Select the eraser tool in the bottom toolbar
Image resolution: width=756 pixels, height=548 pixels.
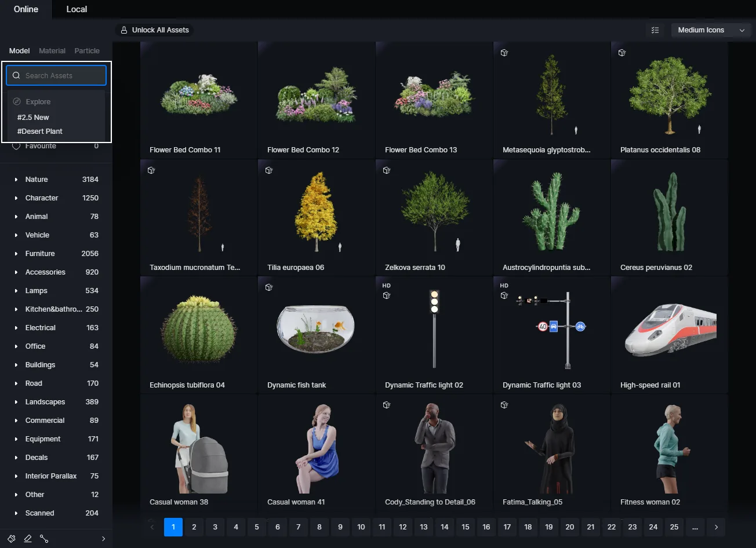28,538
